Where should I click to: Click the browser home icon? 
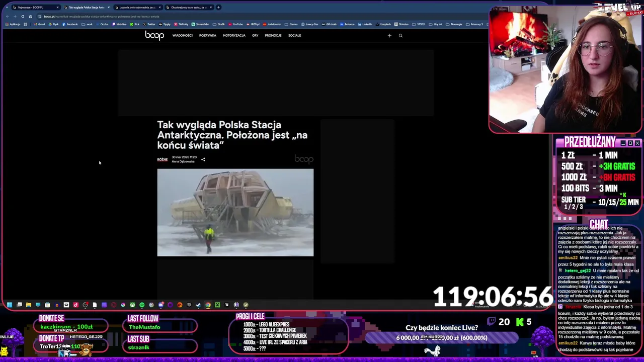pos(30,17)
